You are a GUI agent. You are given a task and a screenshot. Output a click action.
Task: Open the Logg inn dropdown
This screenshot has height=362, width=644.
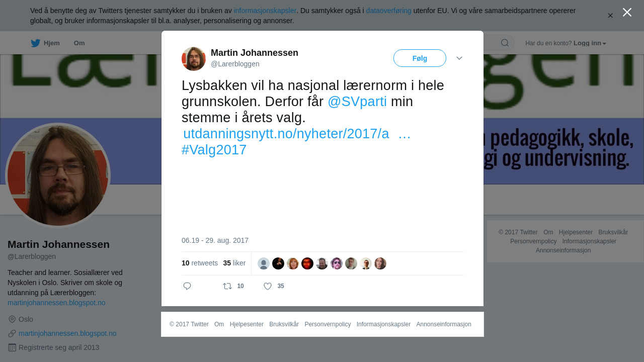(x=590, y=43)
